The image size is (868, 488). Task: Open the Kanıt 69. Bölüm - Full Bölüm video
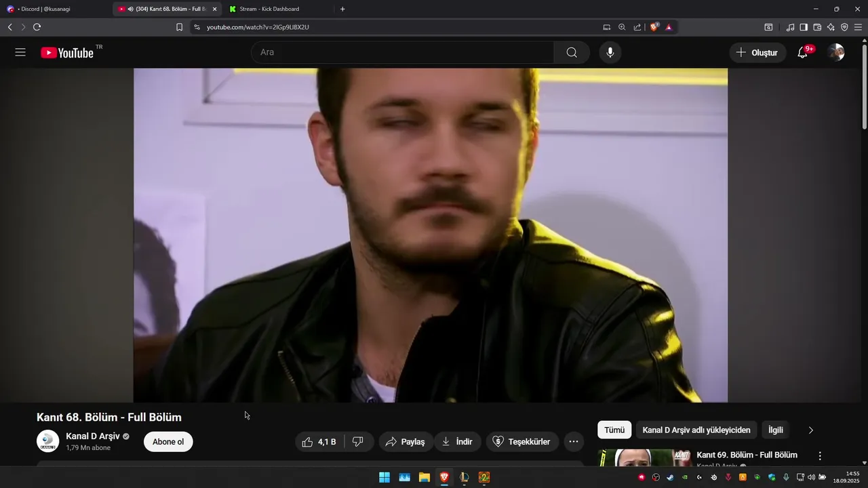(747, 455)
